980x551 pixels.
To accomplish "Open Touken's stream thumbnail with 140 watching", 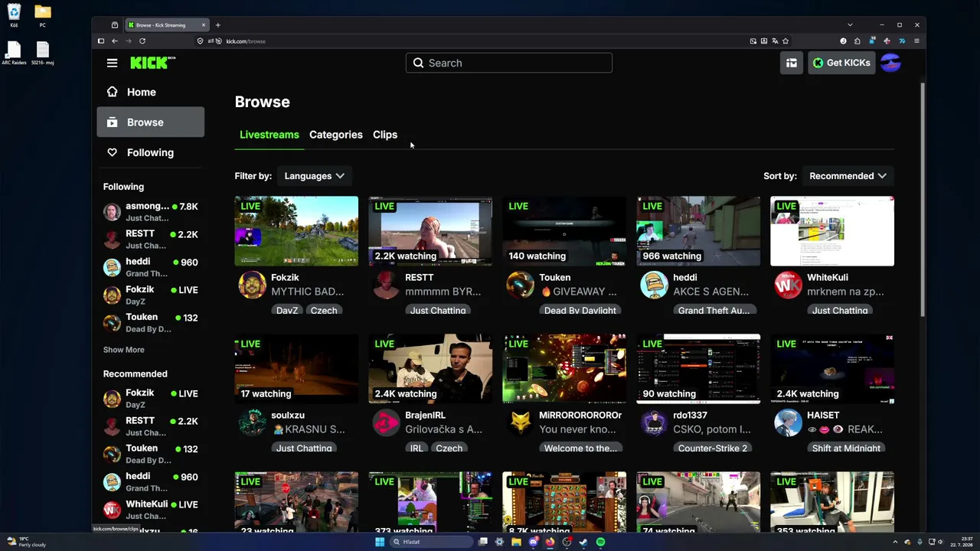I will 564,231.
